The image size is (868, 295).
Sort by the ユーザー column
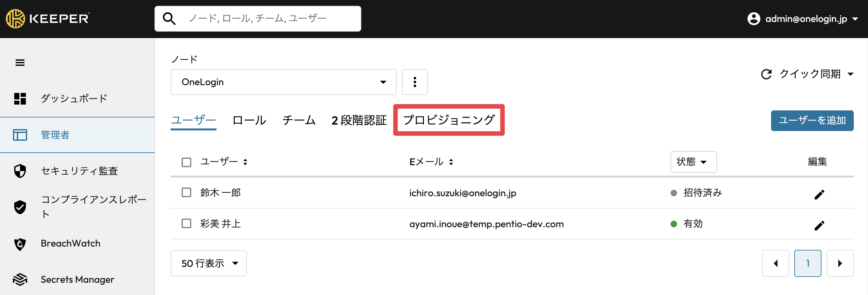coord(224,162)
